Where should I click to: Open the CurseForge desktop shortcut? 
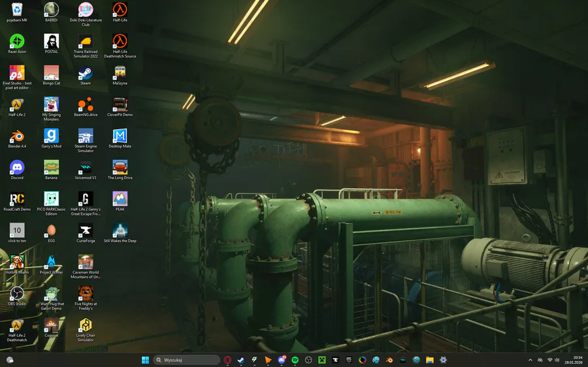(x=86, y=232)
